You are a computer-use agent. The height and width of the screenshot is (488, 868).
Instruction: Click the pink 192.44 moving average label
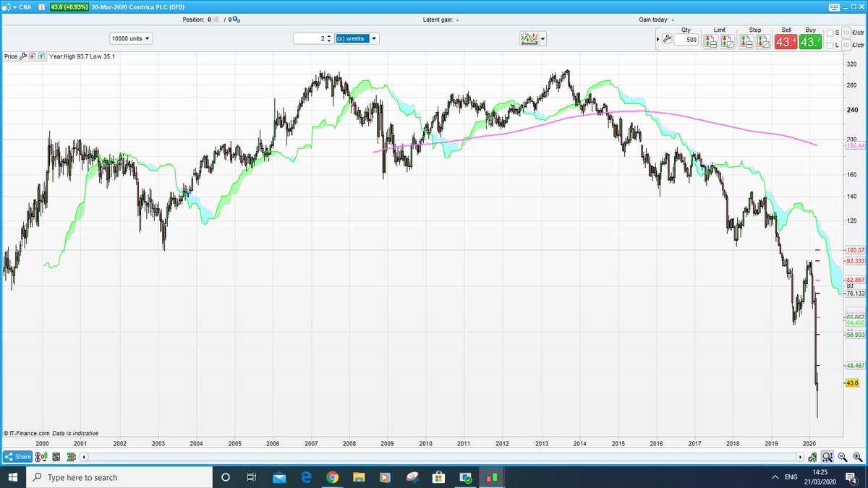pos(856,145)
